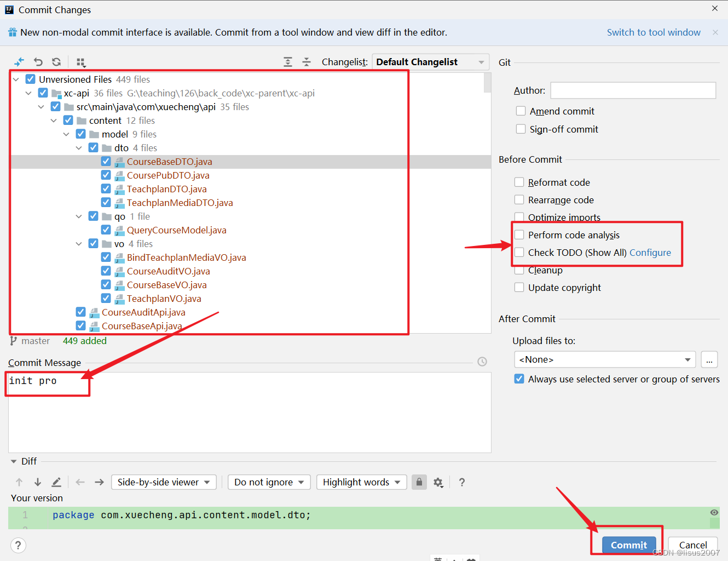728x561 pixels.
Task: Toggle Unversioned Files checkbox
Action: (x=31, y=79)
